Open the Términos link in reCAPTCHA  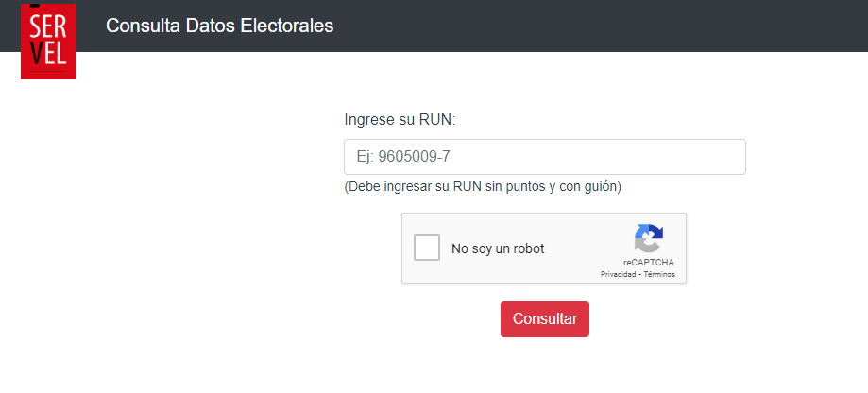(x=659, y=275)
